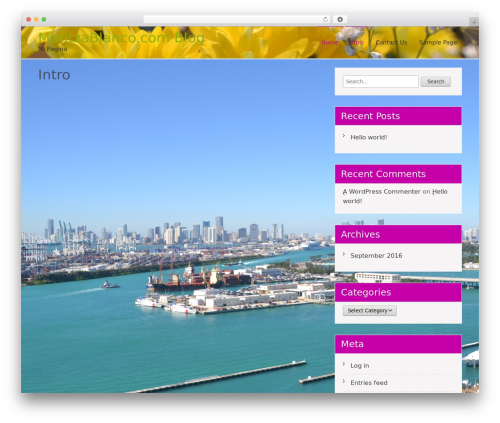500x423 pixels.
Task: Open the September 2016 archive
Action: click(x=376, y=256)
